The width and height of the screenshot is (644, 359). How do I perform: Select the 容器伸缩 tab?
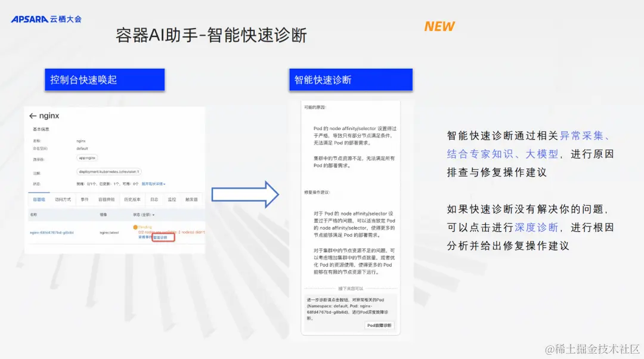[x=107, y=199]
